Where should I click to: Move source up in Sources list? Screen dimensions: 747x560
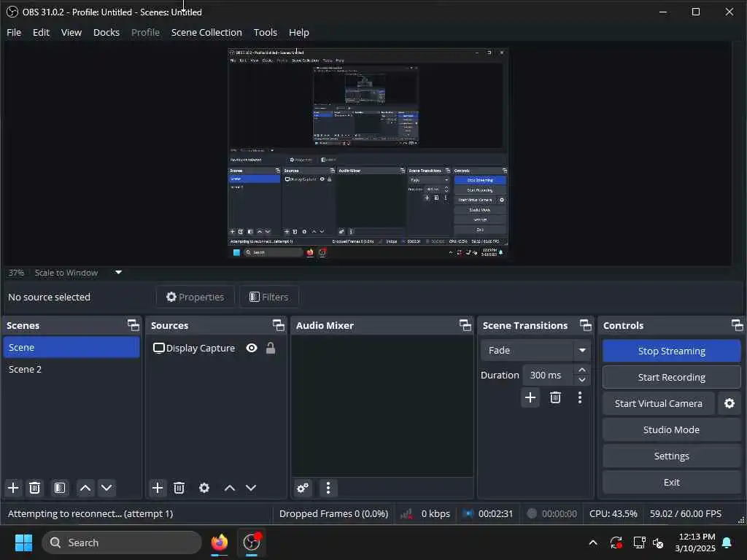coord(230,488)
